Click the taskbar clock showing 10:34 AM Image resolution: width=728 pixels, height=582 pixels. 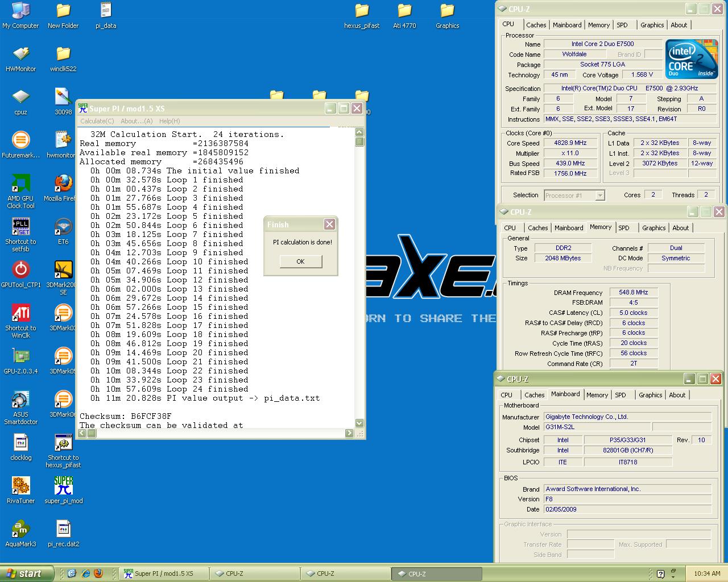click(707, 573)
